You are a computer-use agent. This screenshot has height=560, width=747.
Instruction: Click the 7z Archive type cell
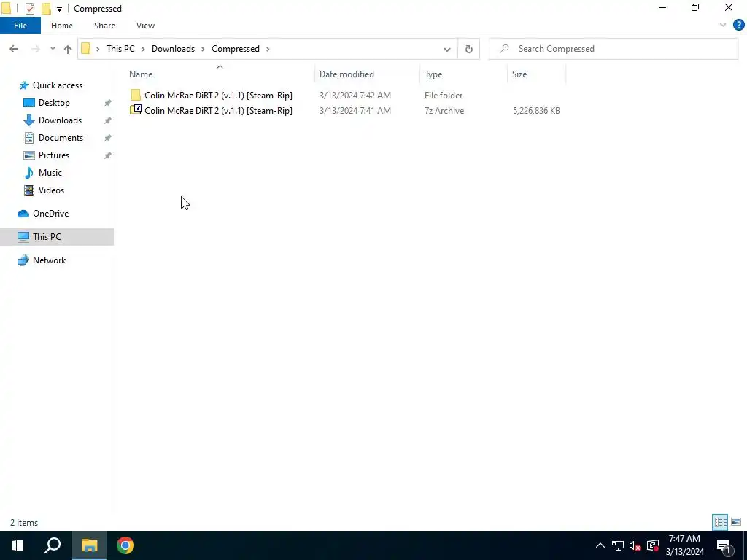pos(444,111)
